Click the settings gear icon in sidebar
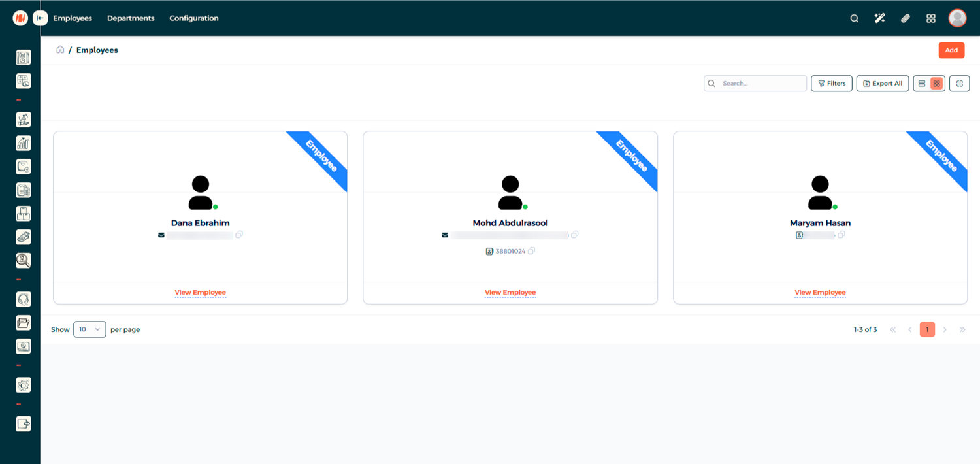The width and height of the screenshot is (980, 464). click(23, 386)
